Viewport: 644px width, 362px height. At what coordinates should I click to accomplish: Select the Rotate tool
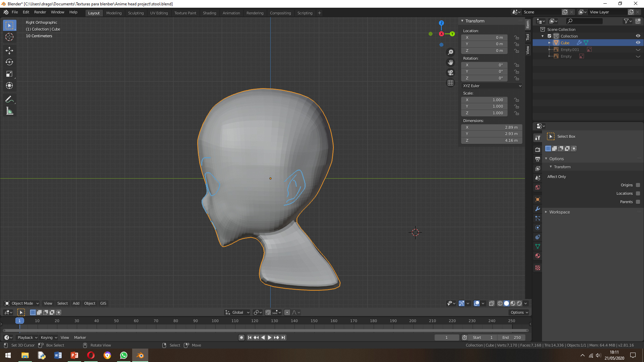[x=9, y=62]
